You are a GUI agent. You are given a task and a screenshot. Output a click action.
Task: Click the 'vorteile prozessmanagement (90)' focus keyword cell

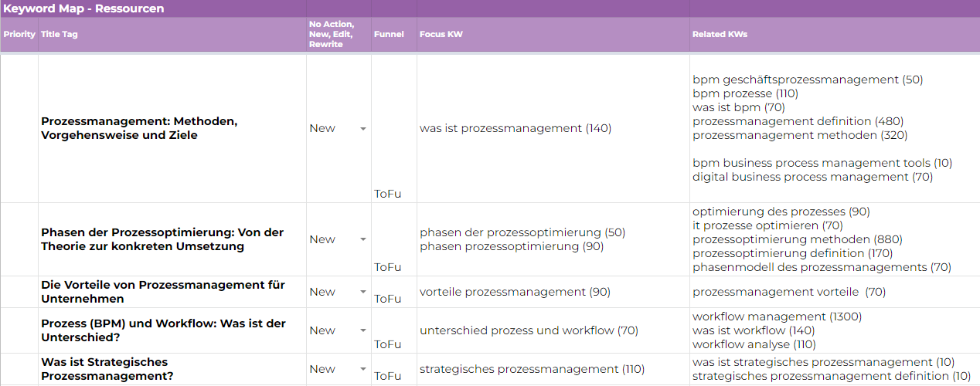(x=515, y=292)
